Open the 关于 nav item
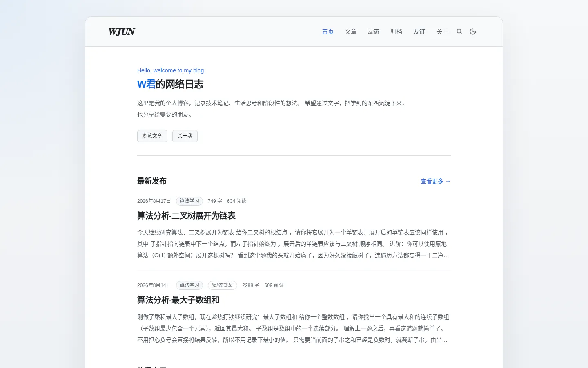This screenshot has height=368, width=588. [442, 31]
